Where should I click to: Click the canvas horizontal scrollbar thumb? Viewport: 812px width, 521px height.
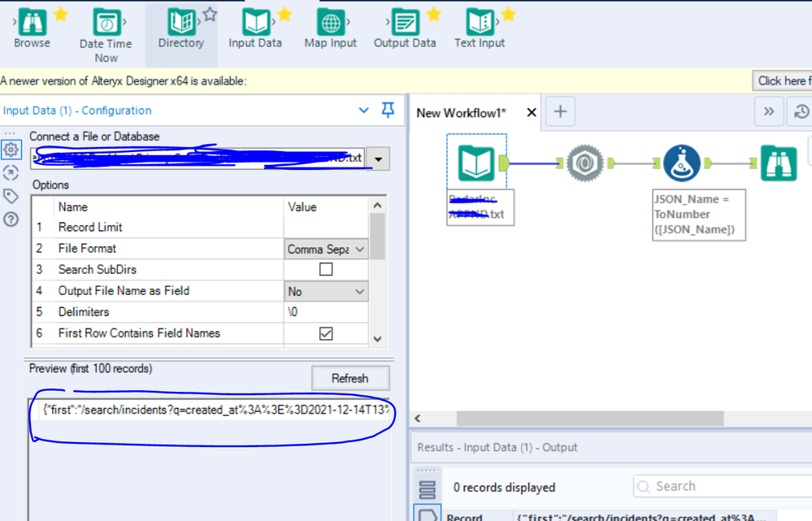tap(590, 418)
